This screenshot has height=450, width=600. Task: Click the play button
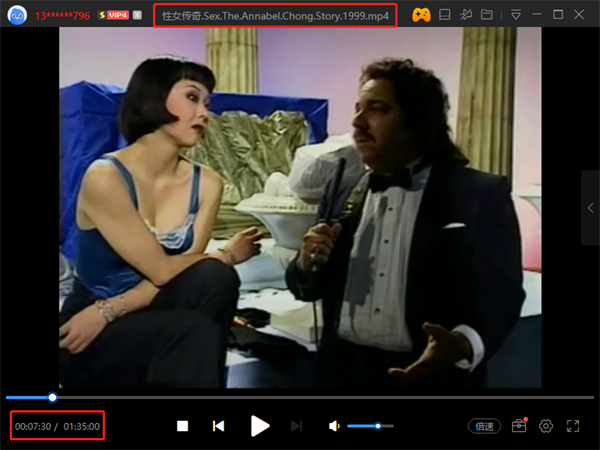(x=260, y=426)
